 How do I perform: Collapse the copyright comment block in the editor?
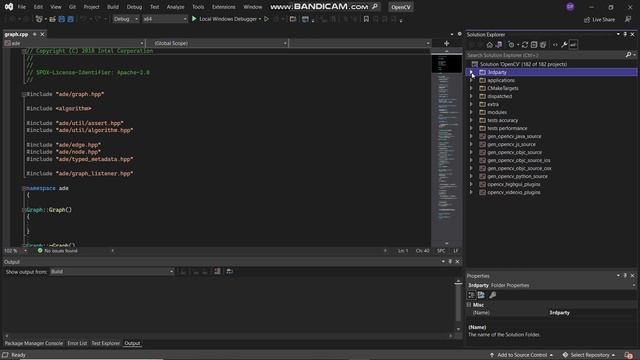24,51
